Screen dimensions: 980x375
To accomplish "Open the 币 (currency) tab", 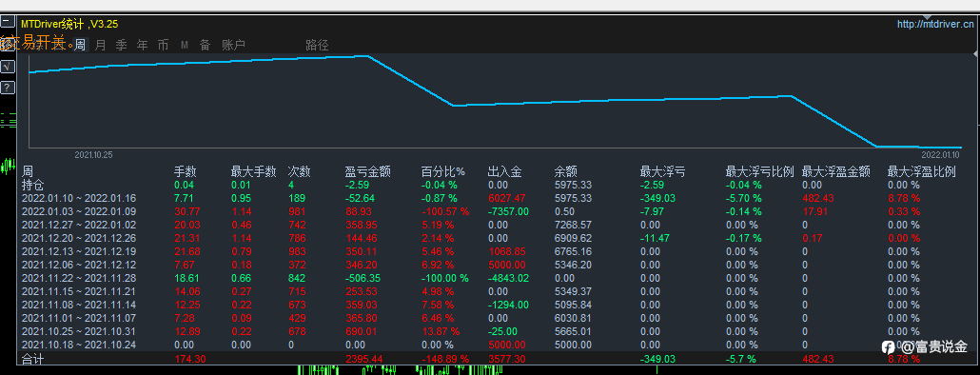I will pyautogui.click(x=163, y=45).
